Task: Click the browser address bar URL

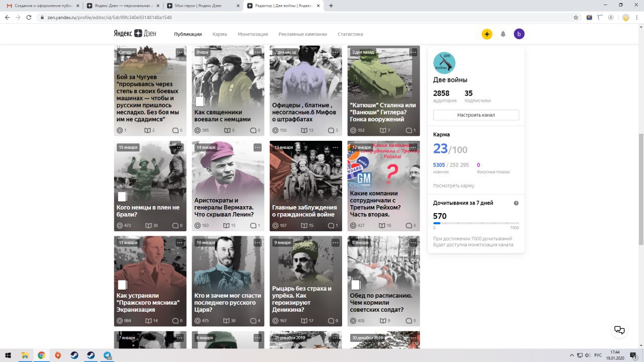Action: point(110,17)
